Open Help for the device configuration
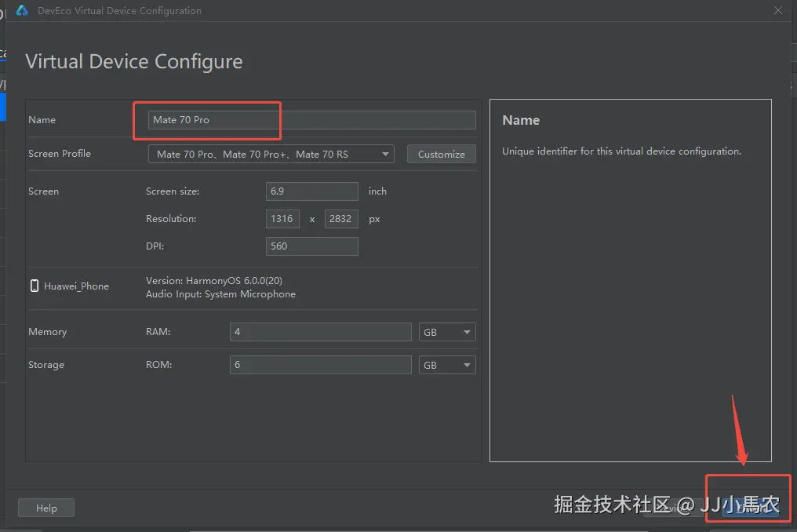 (x=46, y=508)
